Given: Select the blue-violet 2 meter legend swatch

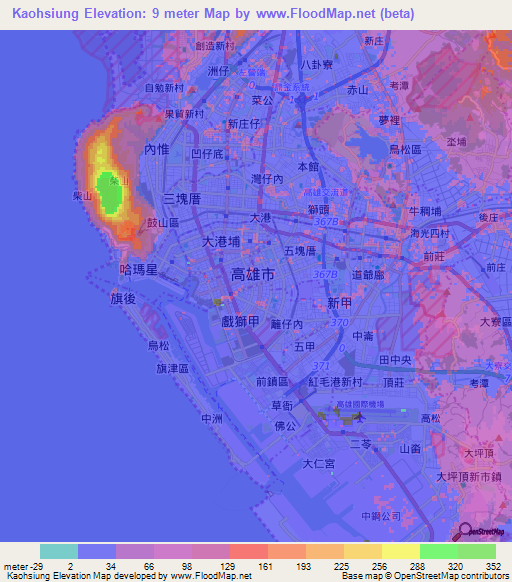Looking at the screenshot, I should pos(97,551).
